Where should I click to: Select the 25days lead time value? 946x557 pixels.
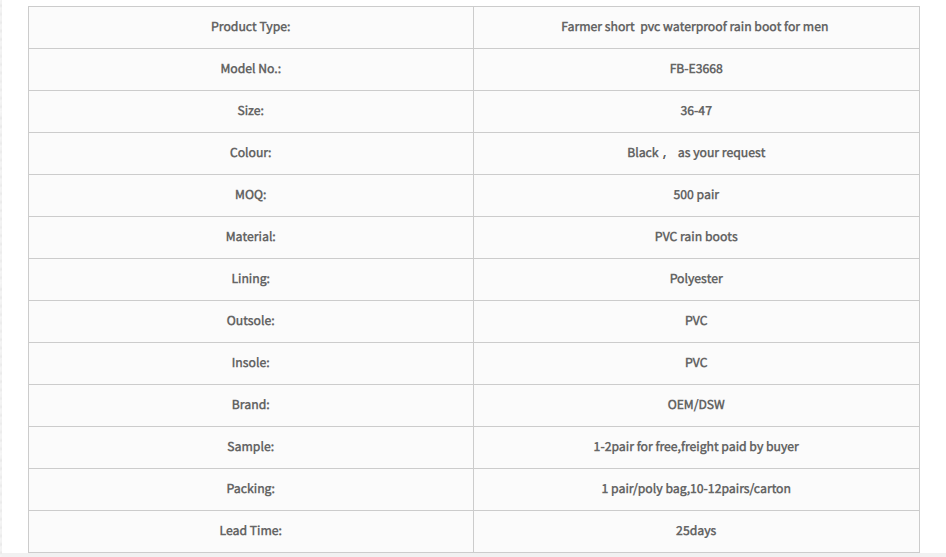coord(696,530)
